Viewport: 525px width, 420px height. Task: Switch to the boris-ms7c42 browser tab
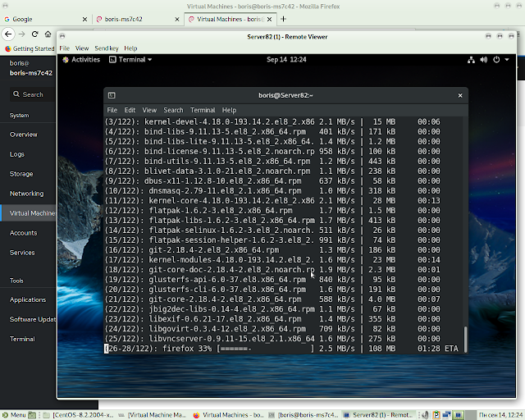pyautogui.click(x=138, y=19)
